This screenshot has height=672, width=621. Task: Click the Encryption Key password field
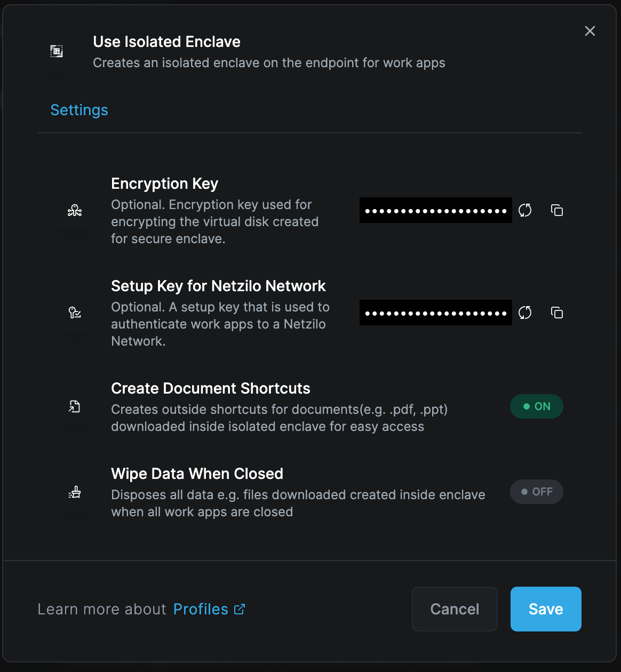[x=435, y=210]
